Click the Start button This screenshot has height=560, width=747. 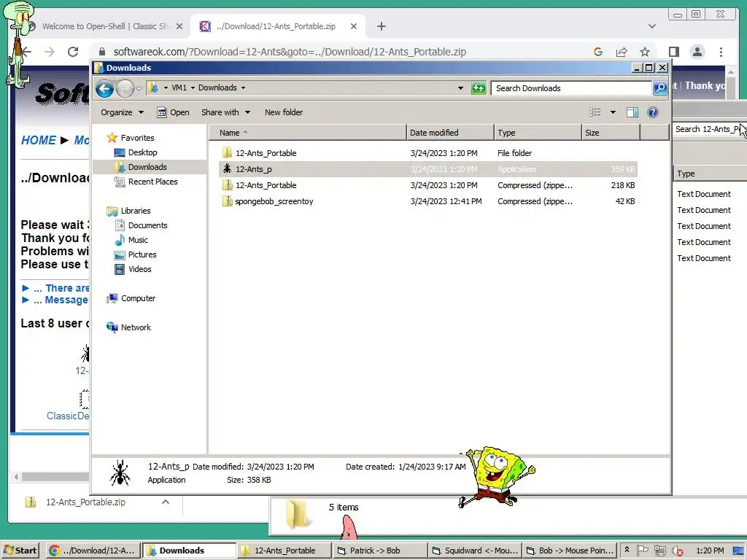click(20, 551)
